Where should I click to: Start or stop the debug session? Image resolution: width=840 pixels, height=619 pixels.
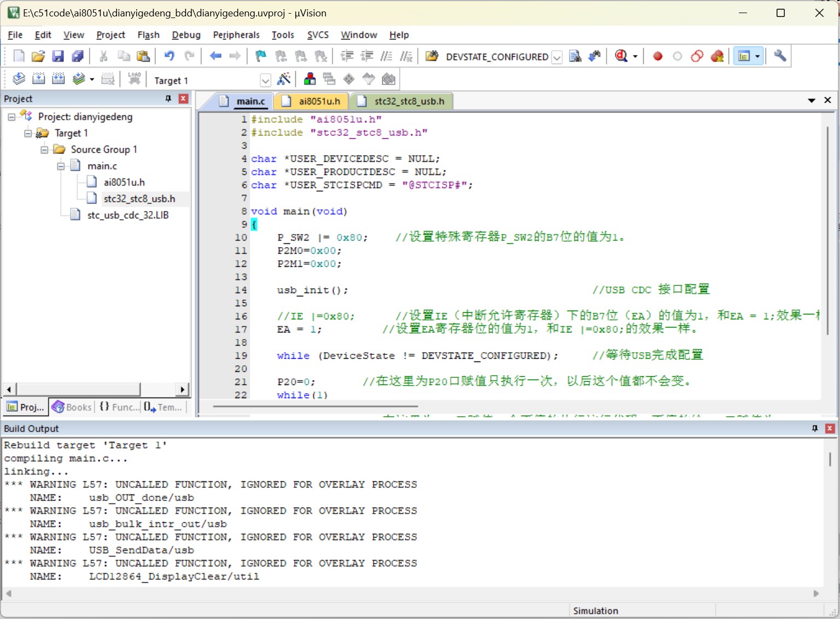pyautogui.click(x=621, y=56)
